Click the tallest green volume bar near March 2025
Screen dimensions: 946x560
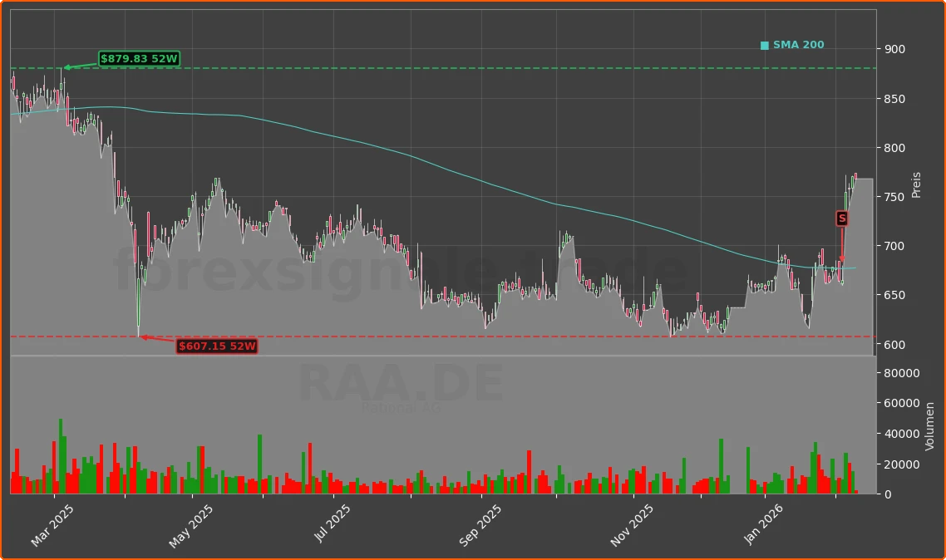point(61,457)
